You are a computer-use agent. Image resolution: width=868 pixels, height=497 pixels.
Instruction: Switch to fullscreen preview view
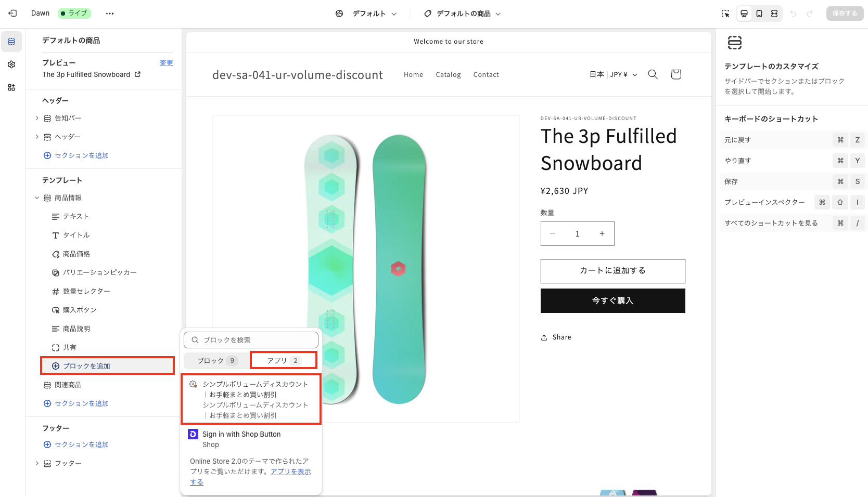(774, 13)
